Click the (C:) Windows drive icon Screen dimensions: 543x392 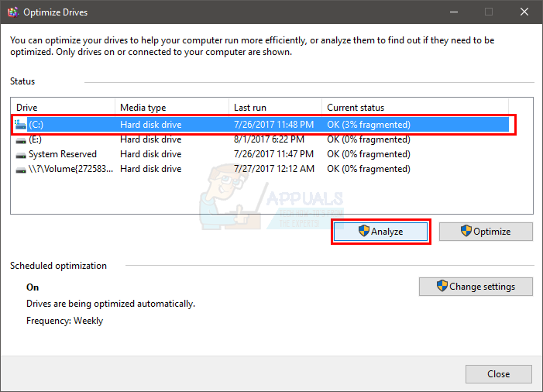pos(20,125)
